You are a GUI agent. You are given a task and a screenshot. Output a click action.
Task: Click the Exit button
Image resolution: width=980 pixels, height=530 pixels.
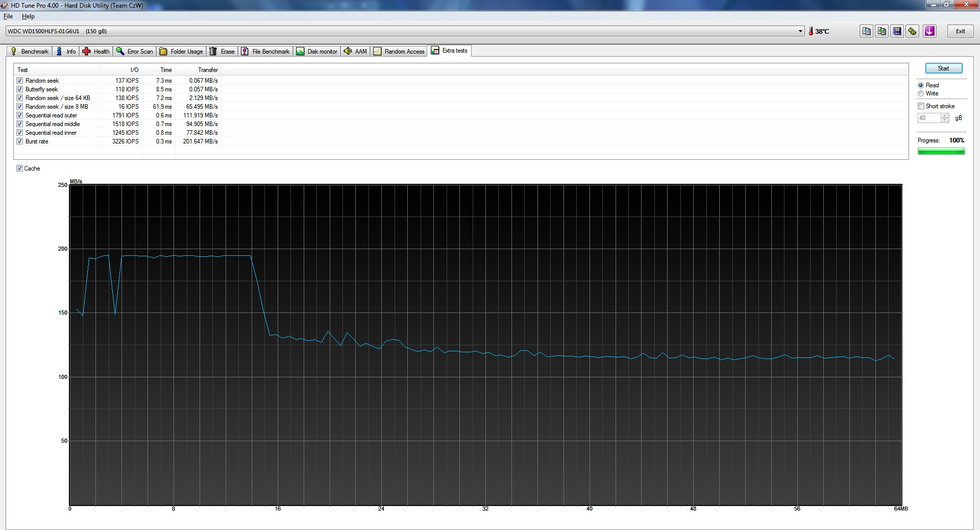[x=960, y=31]
